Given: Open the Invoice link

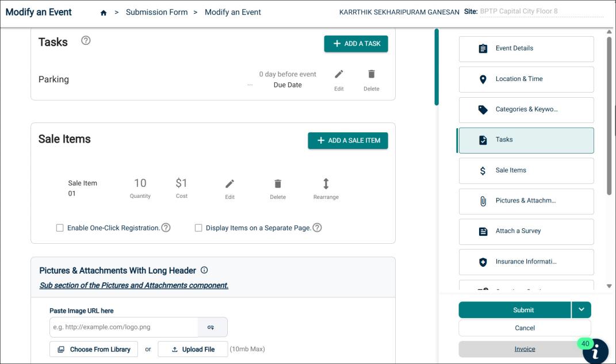Looking at the screenshot, I should click(x=524, y=349).
